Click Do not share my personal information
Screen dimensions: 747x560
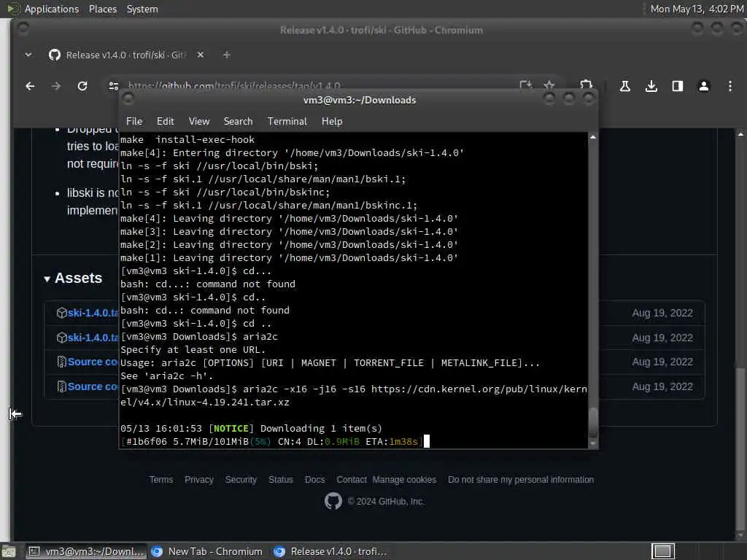tap(521, 480)
